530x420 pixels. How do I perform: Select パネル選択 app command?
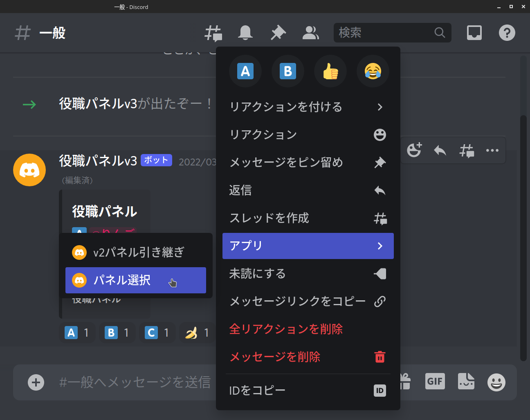click(136, 280)
